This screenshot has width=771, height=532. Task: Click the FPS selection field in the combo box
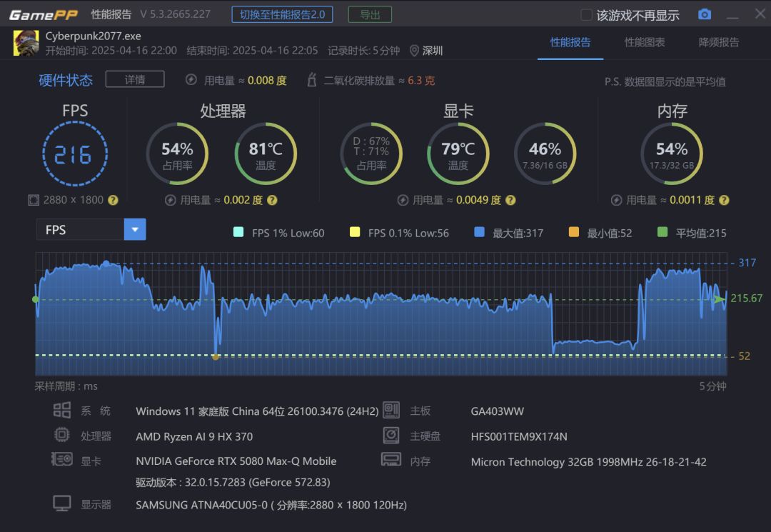(x=80, y=230)
